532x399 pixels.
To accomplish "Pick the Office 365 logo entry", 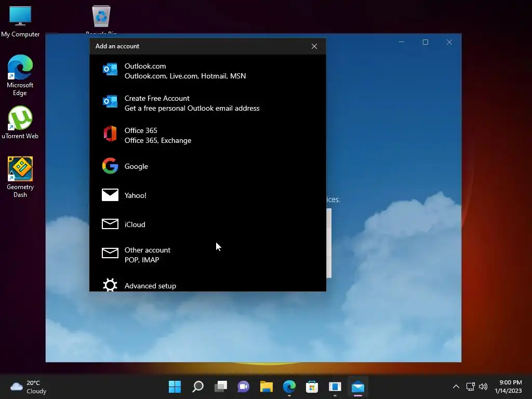I will click(110, 134).
